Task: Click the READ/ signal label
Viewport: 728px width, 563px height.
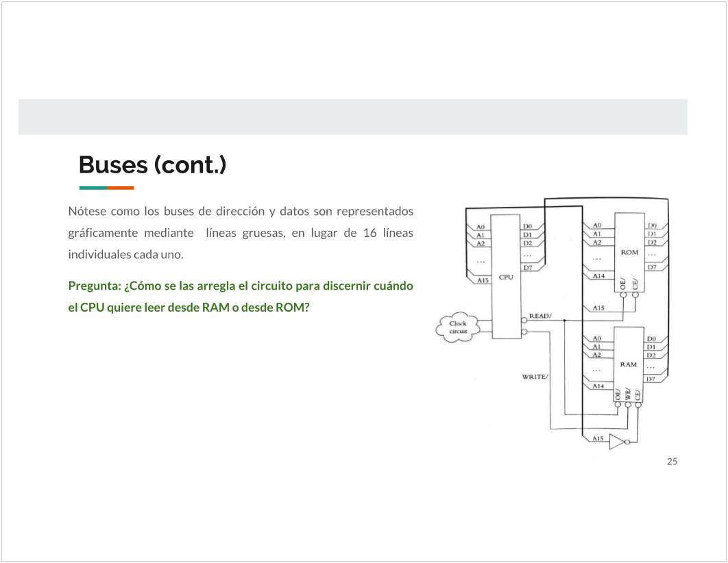Action: pyautogui.click(x=540, y=316)
